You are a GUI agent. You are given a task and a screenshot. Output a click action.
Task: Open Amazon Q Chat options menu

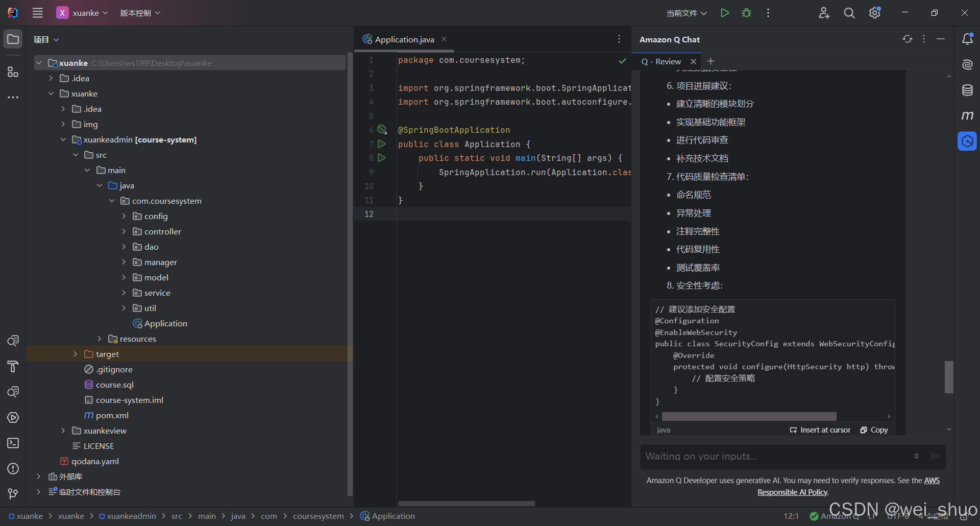point(924,39)
